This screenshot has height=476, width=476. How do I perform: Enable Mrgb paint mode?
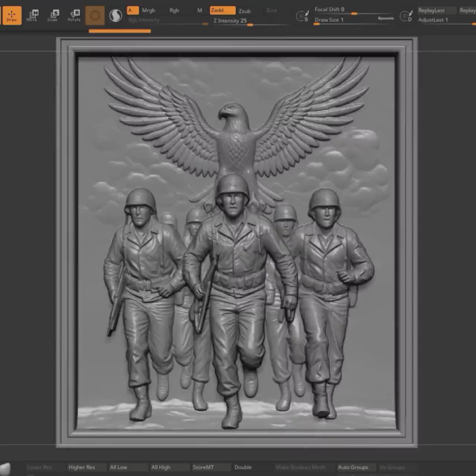coord(148,10)
